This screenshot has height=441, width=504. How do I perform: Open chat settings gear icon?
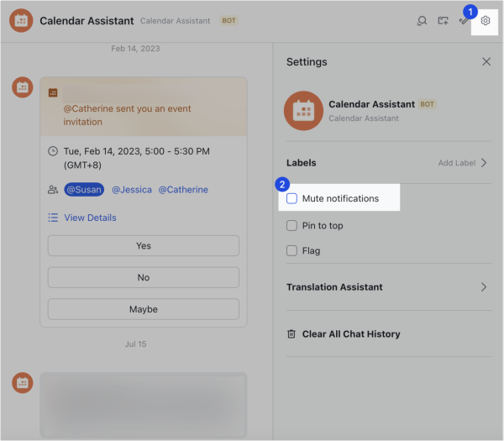(485, 21)
